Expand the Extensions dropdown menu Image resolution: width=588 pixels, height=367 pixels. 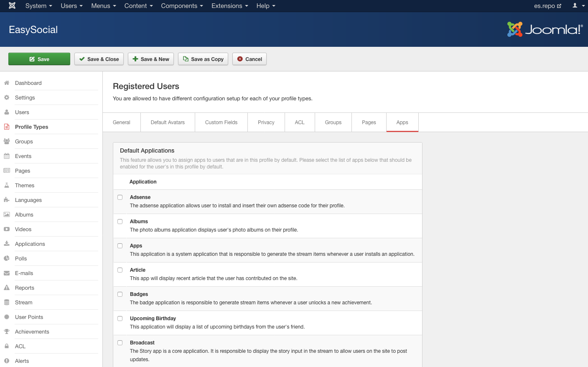click(229, 6)
